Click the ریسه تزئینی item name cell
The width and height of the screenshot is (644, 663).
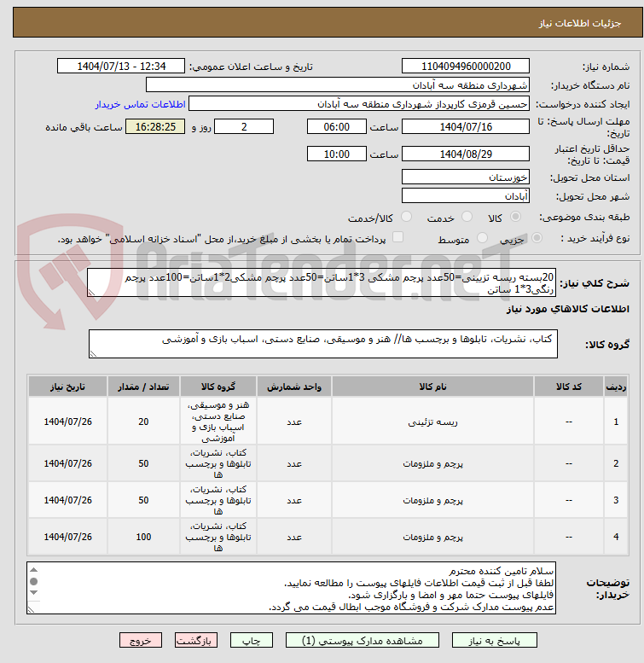(x=432, y=422)
